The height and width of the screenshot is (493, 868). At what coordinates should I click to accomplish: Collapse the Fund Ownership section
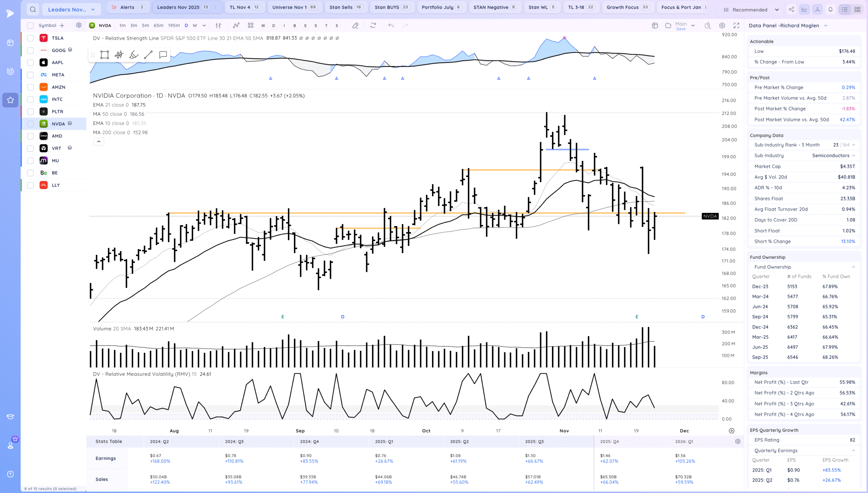(853, 267)
